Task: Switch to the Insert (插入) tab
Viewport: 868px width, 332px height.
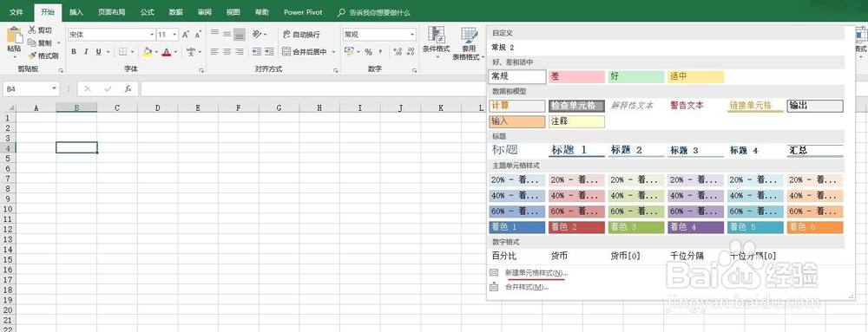Action: point(76,12)
